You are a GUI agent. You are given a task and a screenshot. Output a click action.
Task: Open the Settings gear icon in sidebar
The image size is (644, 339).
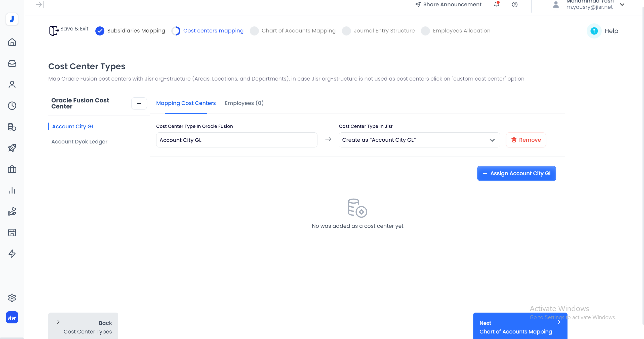click(12, 298)
